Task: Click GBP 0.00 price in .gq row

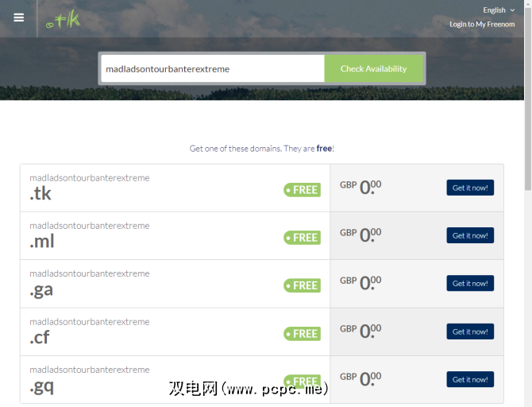Action: point(360,379)
